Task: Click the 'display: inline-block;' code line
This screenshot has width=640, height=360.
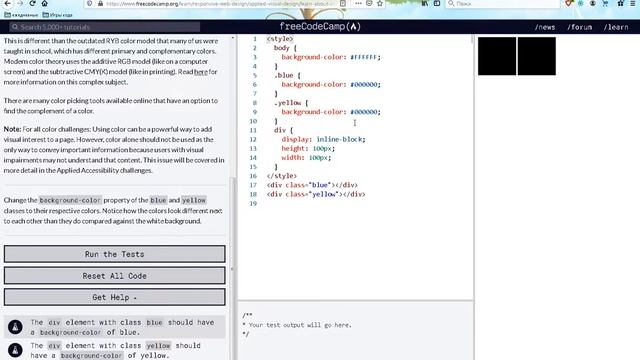Action: point(323,139)
